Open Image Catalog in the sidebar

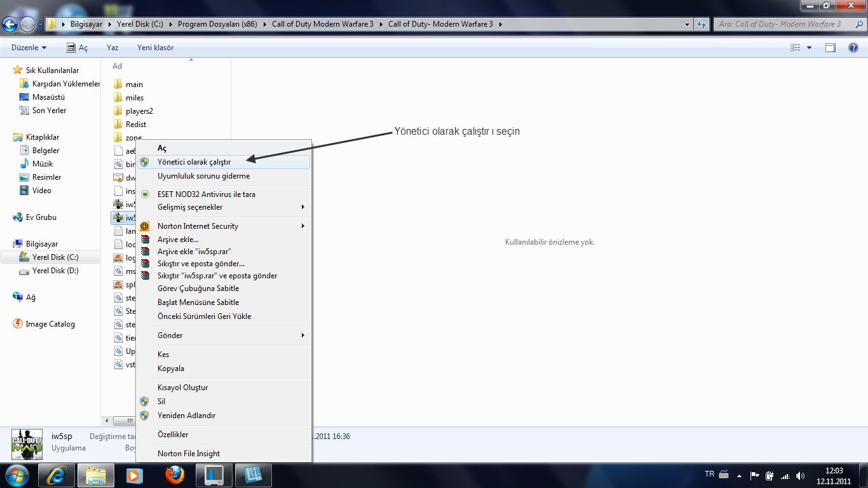pos(44,324)
